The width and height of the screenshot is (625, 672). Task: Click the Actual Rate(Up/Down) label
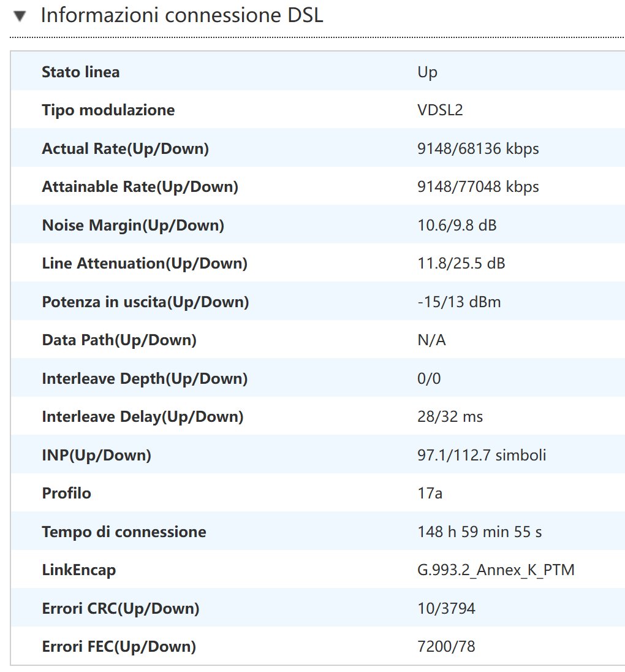coord(125,148)
